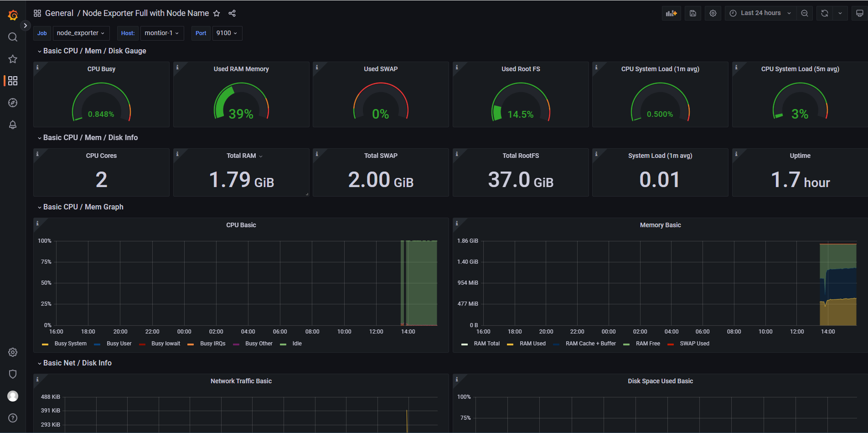Collapse the Basic CPU / Mem / Disk Info row
Screen dimensions: 868x433
point(88,137)
